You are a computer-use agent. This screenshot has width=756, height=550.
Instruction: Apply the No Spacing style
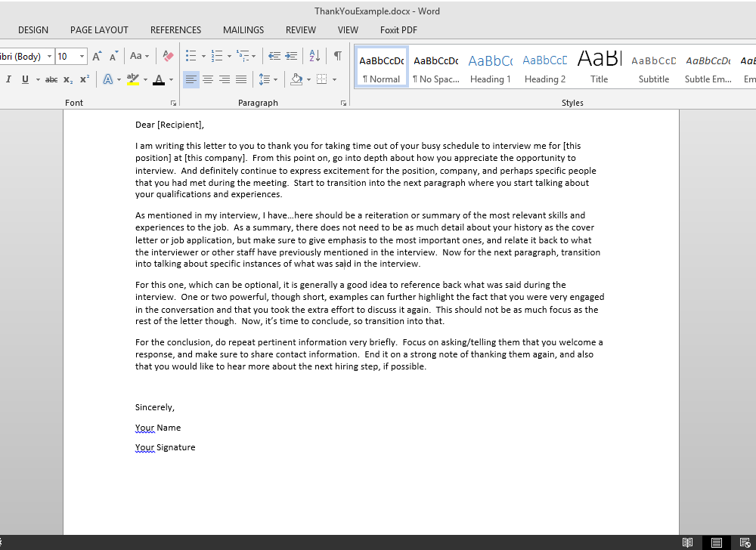click(436, 67)
